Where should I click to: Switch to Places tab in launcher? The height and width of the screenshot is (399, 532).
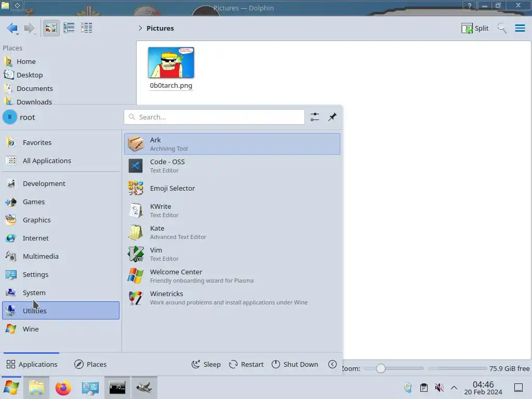click(x=90, y=364)
